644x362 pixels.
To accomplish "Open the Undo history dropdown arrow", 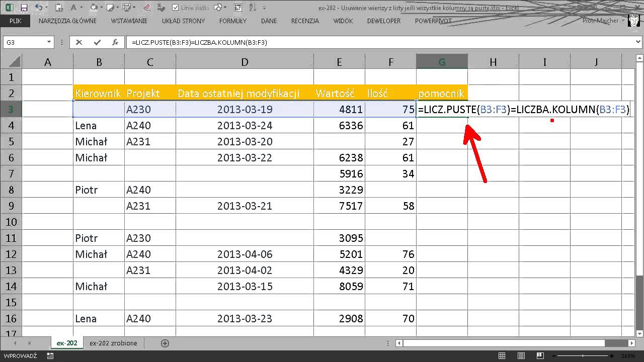I will coord(47,8).
